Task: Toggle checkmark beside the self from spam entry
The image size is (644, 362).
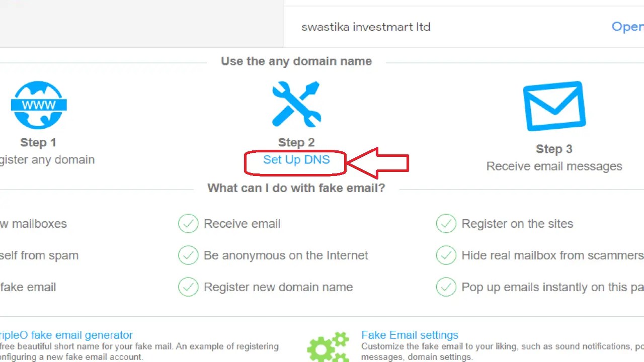Action: pyautogui.click(x=2, y=255)
